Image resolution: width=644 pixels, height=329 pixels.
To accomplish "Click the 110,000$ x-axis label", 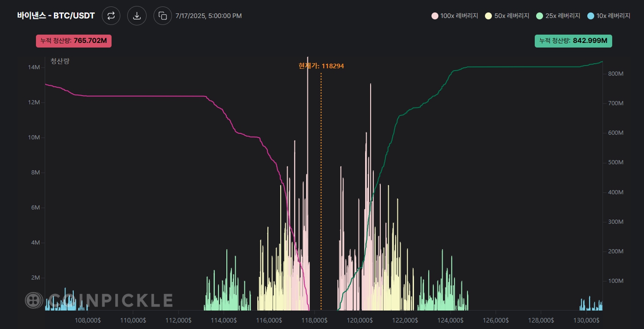I will click(133, 320).
